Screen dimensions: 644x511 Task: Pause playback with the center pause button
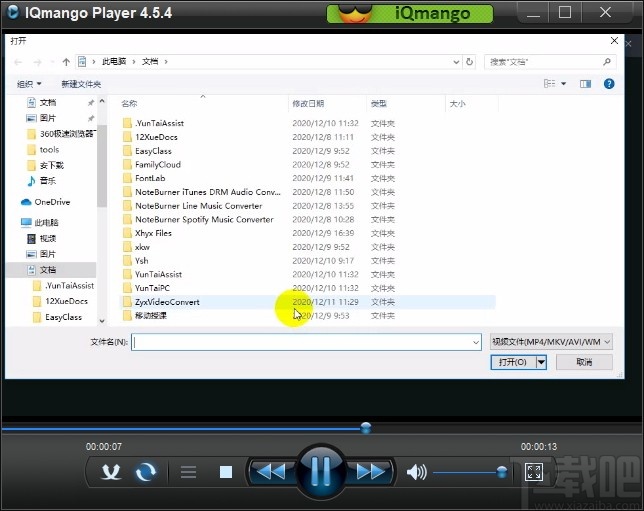tap(321, 471)
